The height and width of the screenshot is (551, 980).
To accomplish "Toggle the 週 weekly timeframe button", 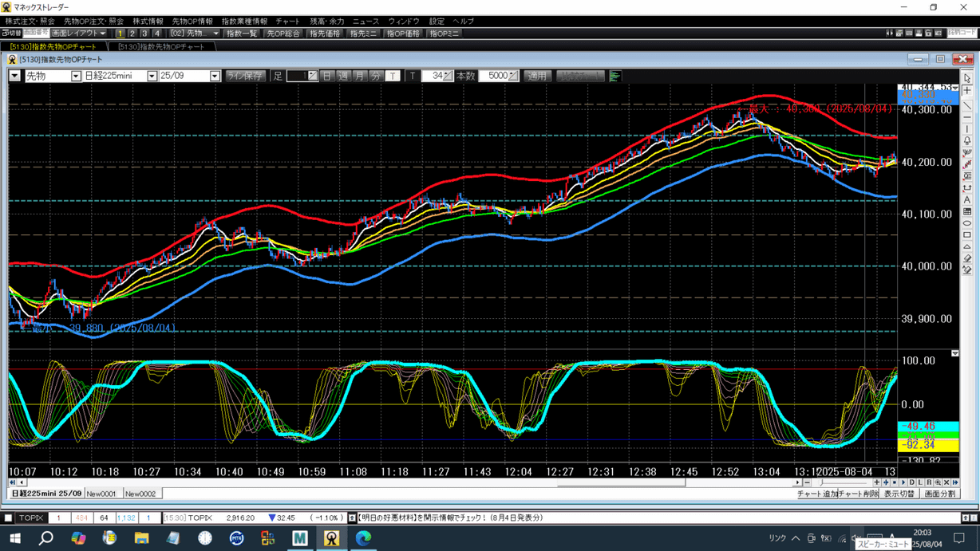I will [343, 76].
